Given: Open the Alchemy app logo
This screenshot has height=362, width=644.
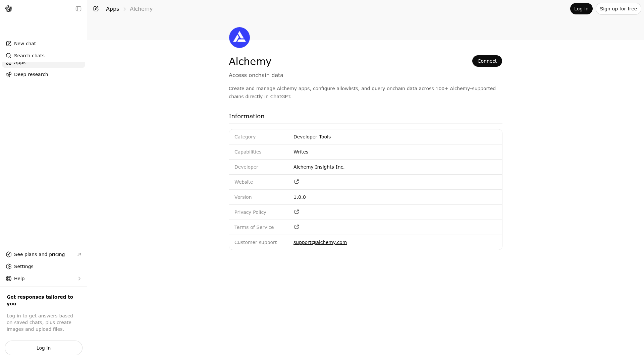Looking at the screenshot, I should (x=239, y=38).
